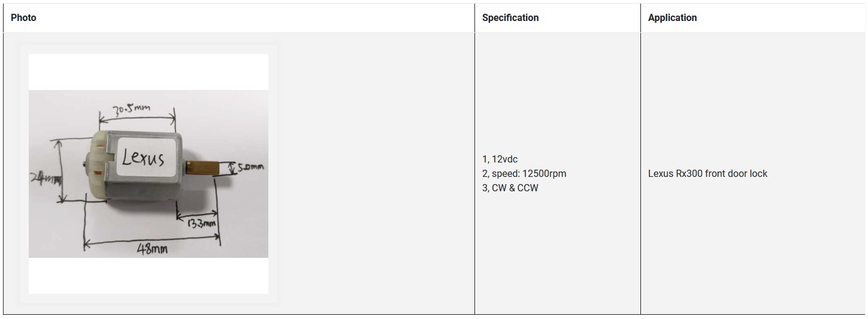The height and width of the screenshot is (319, 868).
Task: Click the white margin below the motor photo
Action: coord(149,276)
